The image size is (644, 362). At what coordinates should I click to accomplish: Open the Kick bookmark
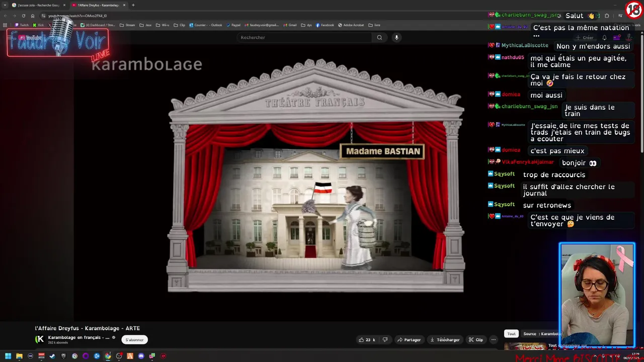[x=38, y=25]
